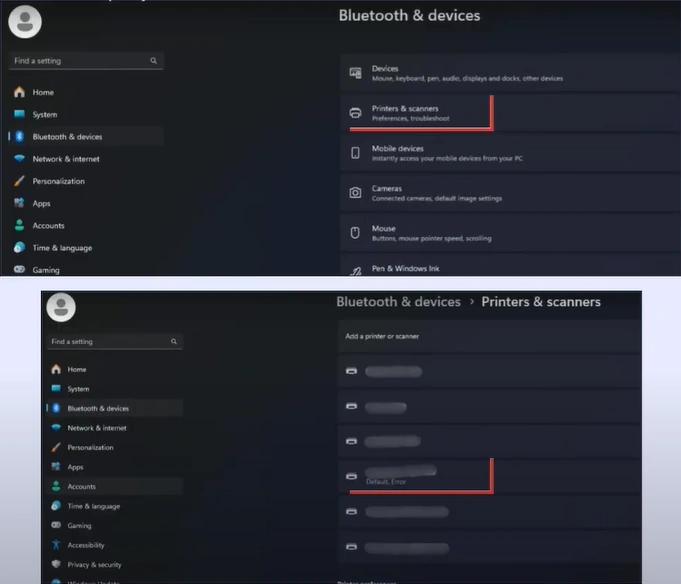Screen dimensions: 681x584
Task: Click the Accessibility icon in sidebar
Action: coord(56,545)
